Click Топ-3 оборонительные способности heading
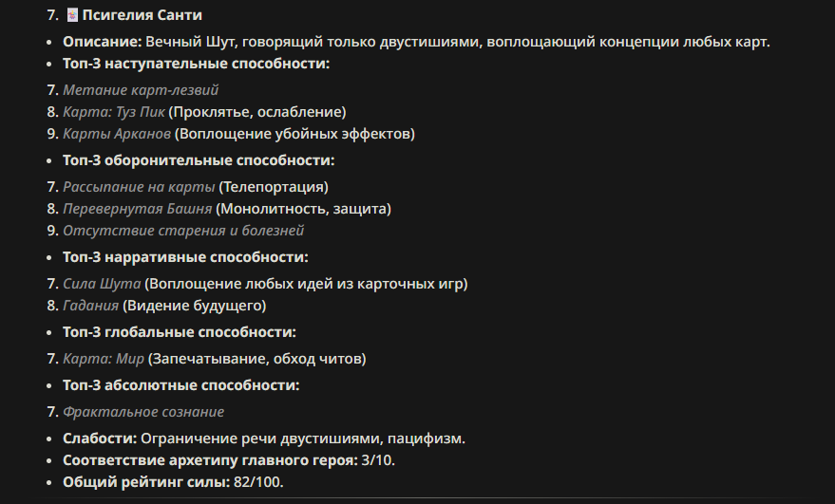The width and height of the screenshot is (835, 504). (199, 160)
